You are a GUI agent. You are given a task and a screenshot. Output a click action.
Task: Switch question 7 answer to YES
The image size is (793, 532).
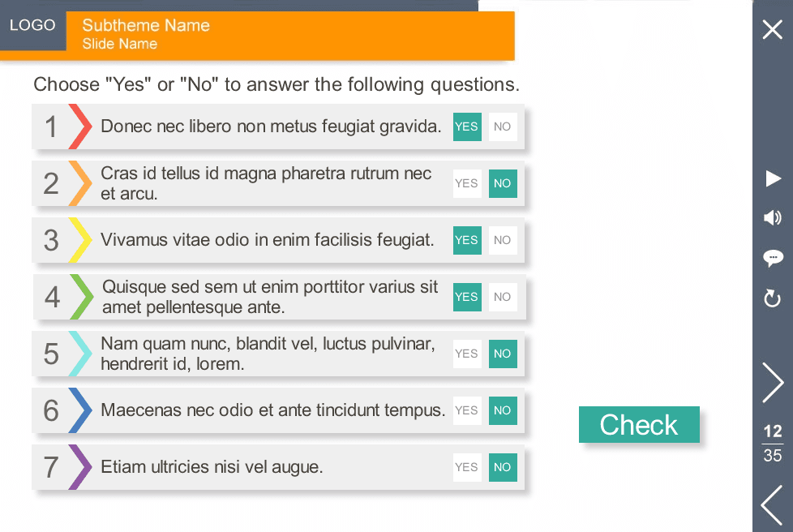(x=467, y=467)
